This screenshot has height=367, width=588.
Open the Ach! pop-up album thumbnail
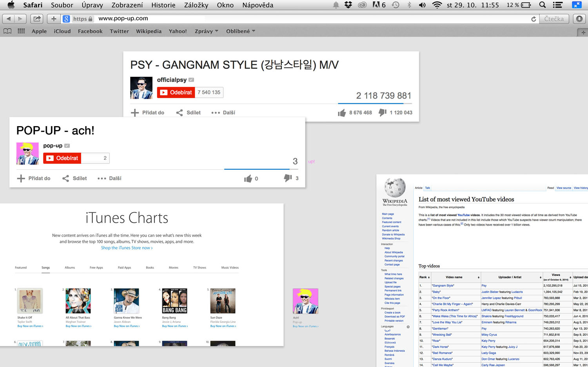305,301
